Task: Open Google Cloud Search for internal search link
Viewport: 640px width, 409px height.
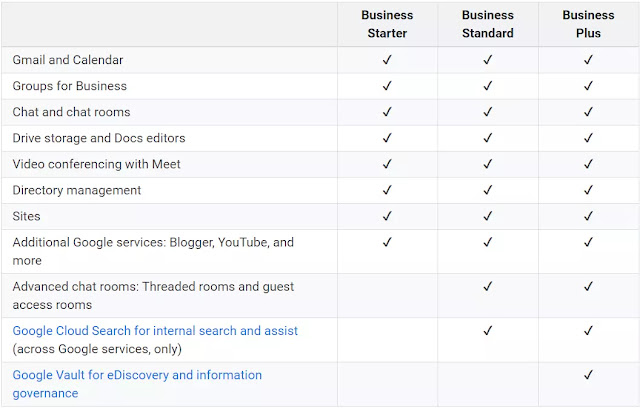Action: (x=155, y=331)
